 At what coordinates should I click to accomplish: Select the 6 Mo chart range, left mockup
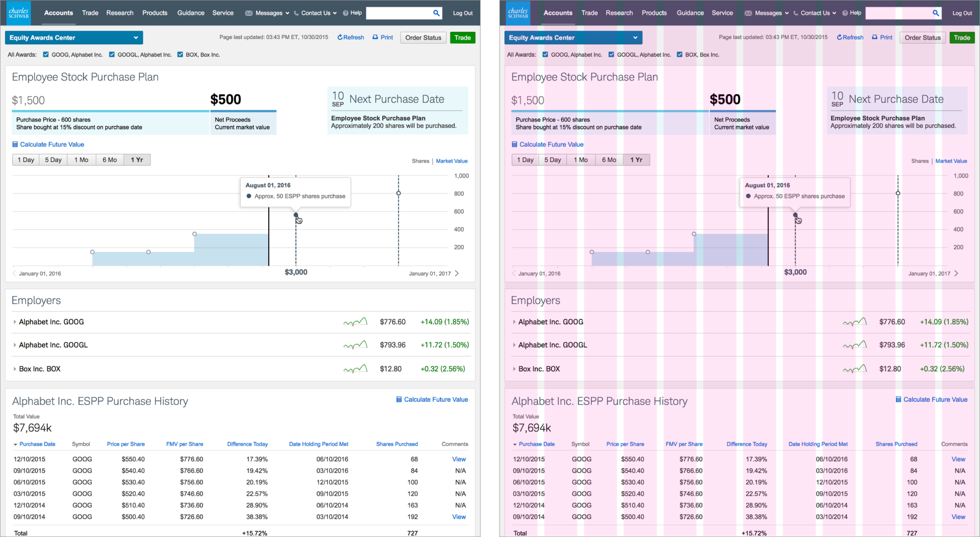[110, 160]
